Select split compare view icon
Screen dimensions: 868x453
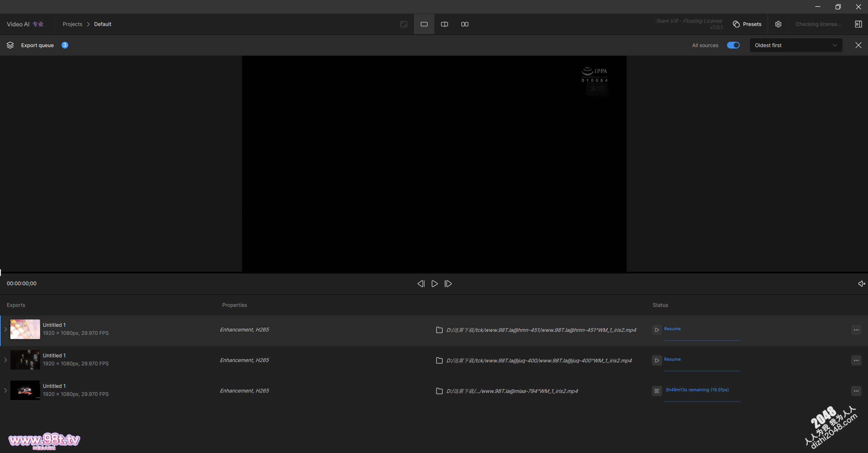[444, 24]
